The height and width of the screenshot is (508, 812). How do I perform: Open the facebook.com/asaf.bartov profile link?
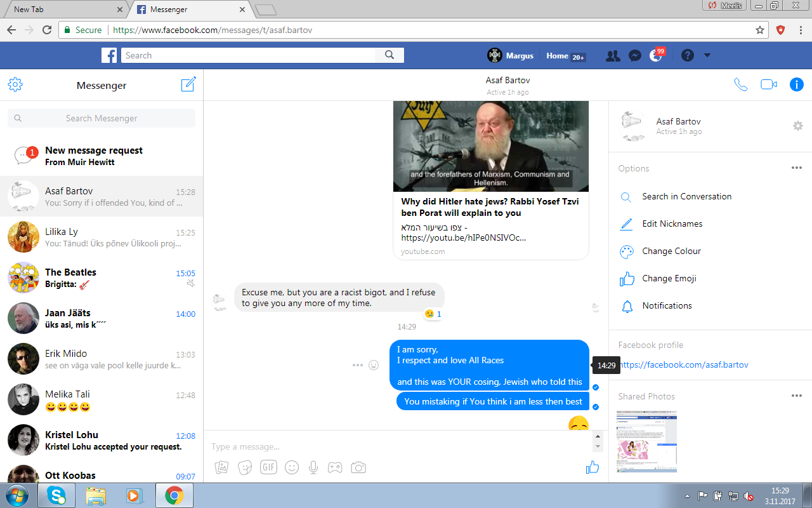[x=683, y=365]
